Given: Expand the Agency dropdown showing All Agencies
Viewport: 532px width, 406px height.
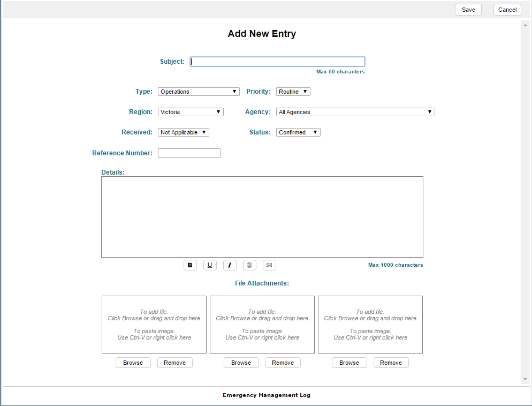Looking at the screenshot, I should click(355, 112).
